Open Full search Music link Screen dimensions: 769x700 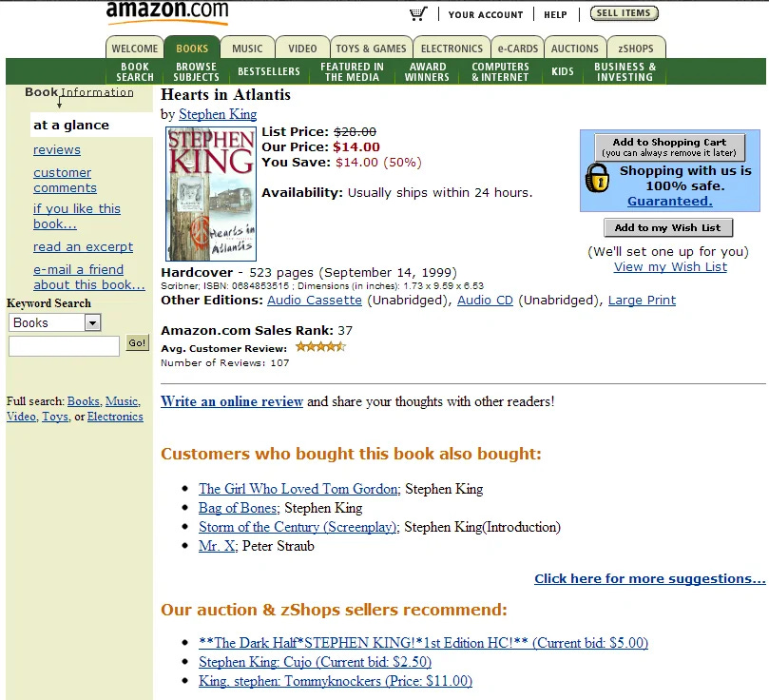pyautogui.click(x=122, y=401)
